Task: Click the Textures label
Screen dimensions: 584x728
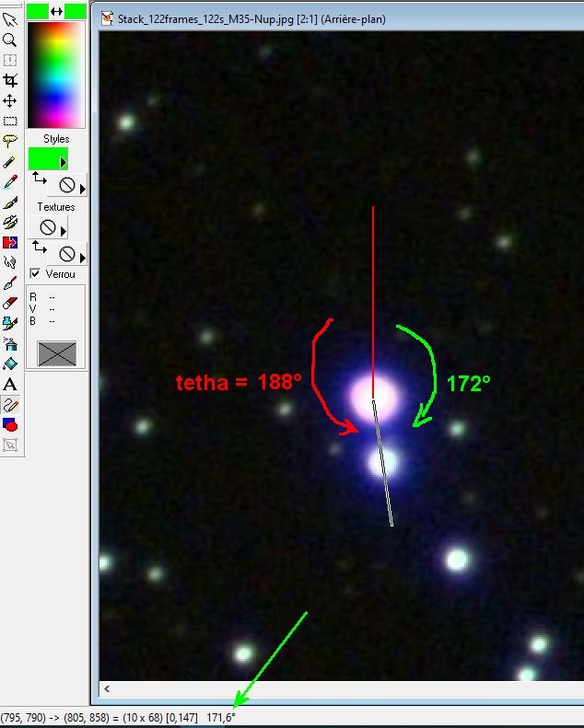Action: [x=56, y=207]
